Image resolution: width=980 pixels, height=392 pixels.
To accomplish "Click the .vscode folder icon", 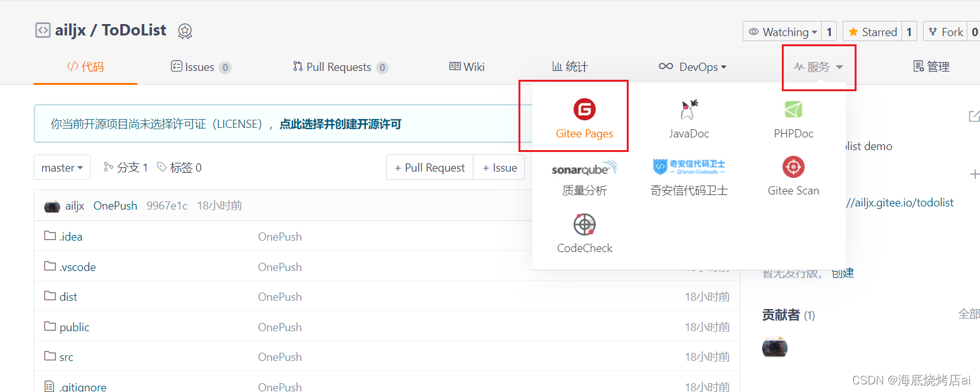I will pos(50,266).
